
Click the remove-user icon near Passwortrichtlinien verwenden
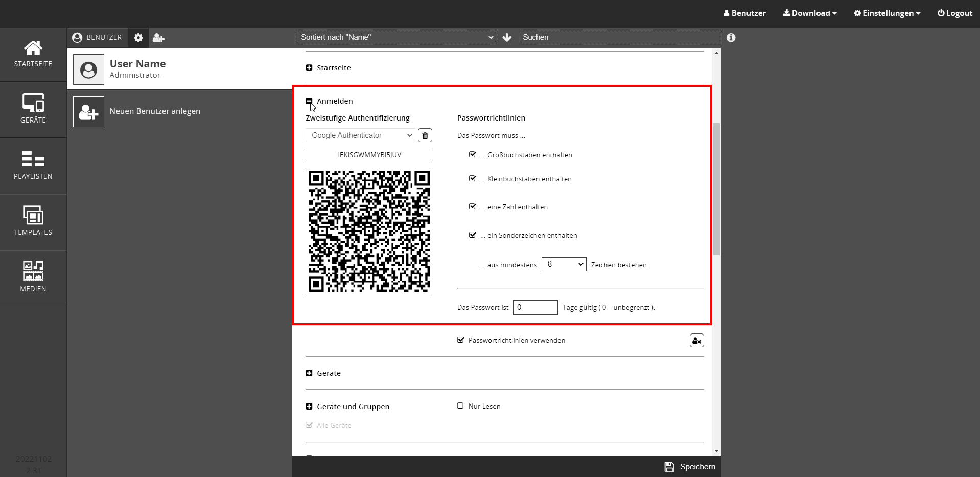[696, 341]
